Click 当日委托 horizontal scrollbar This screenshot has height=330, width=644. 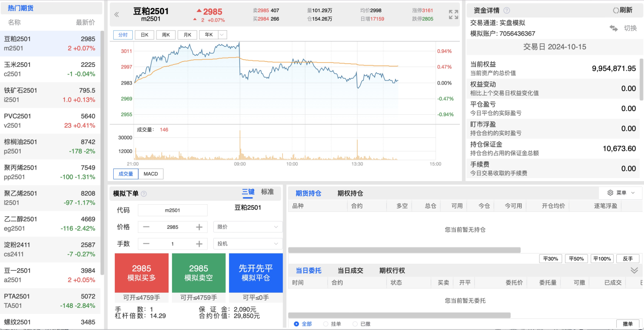coord(399,315)
